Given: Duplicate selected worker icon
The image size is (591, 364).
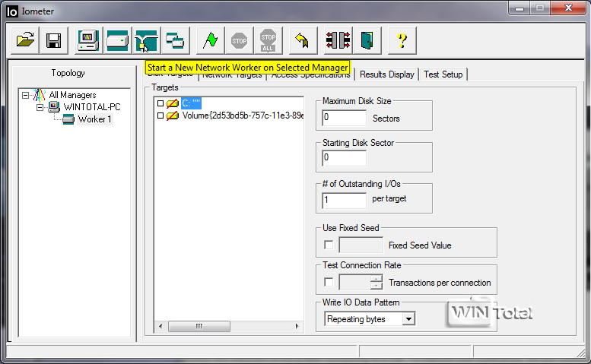Looking at the screenshot, I should coord(175,40).
